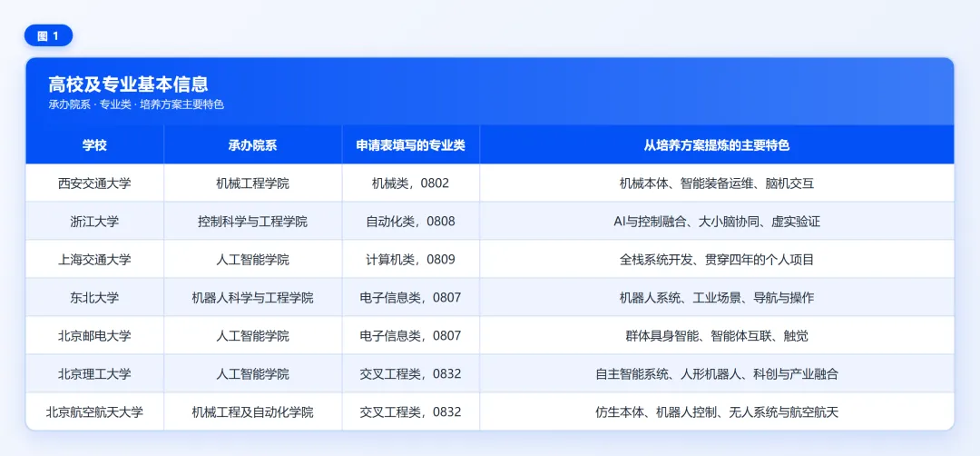Click '人工智能学院' in the 上海交通大学 row
980x456 pixels.
point(252,260)
